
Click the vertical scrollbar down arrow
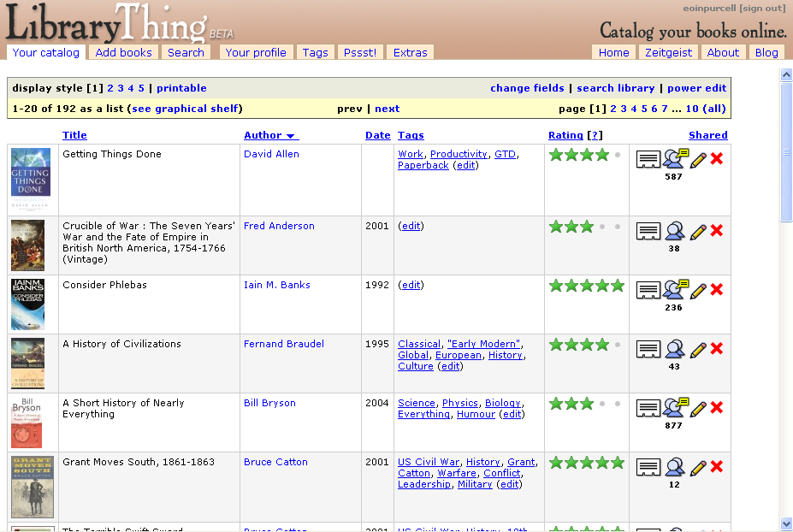786,523
